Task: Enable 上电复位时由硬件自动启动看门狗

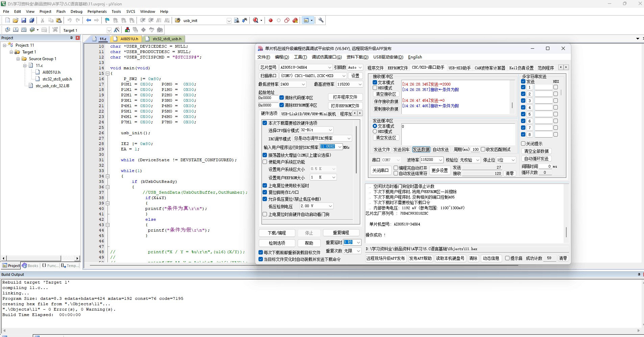Action: pos(265,214)
